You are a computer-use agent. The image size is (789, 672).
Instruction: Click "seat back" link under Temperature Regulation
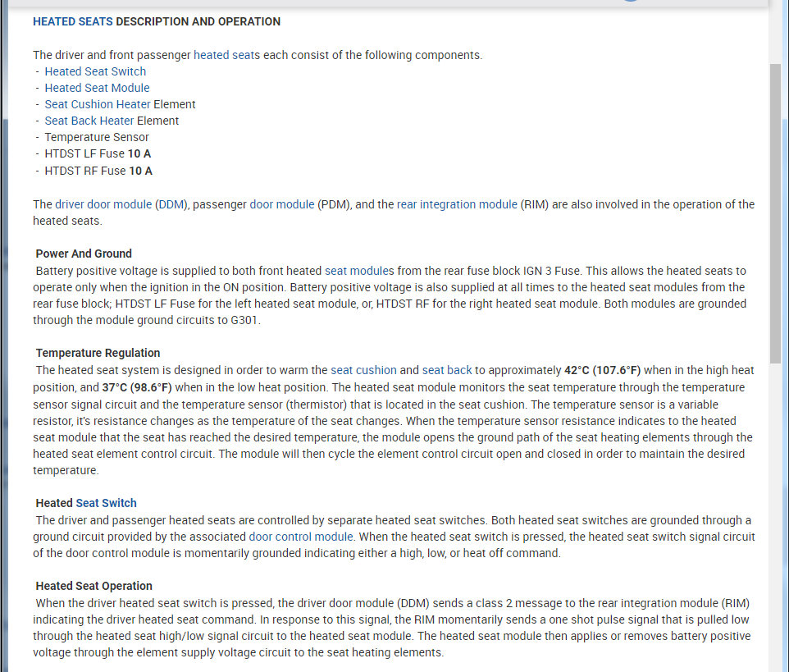[x=447, y=370]
